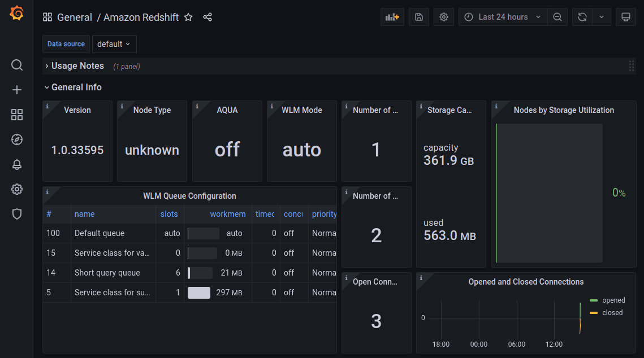
Task: Click the workmem bar for Short query queue
Action: 199,273
